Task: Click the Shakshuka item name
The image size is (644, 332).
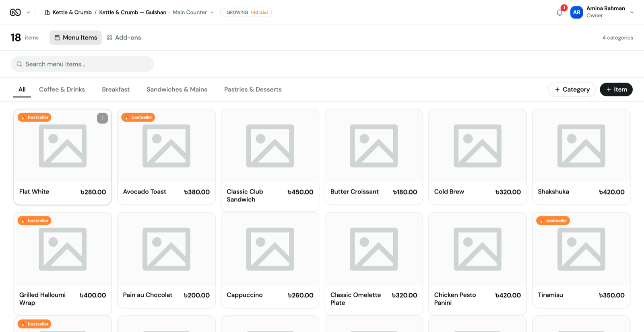Action: coord(553,192)
